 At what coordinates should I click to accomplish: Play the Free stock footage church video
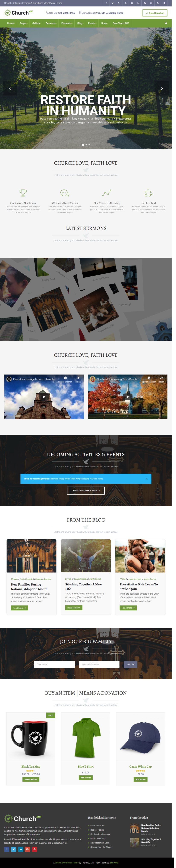tap(44, 397)
